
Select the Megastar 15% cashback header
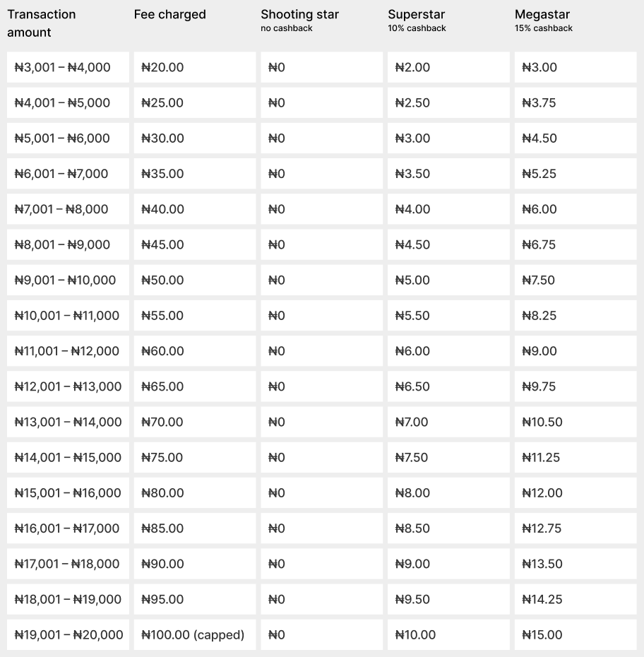point(544,20)
